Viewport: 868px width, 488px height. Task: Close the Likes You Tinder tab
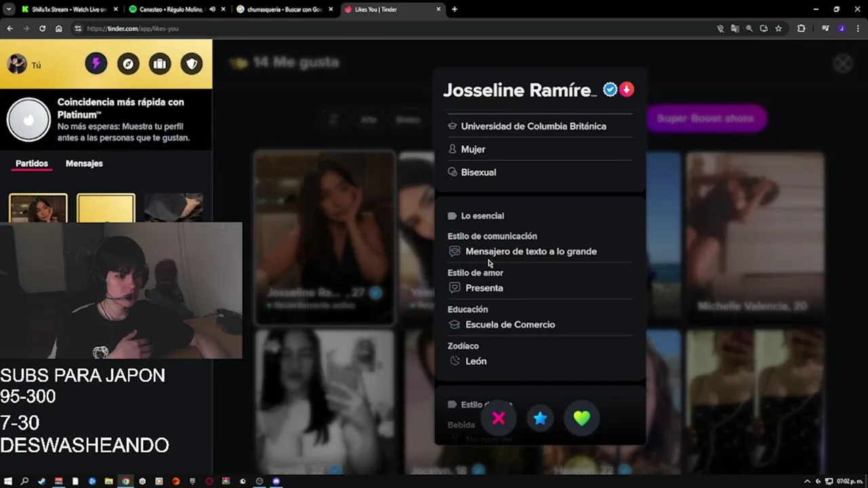click(438, 9)
